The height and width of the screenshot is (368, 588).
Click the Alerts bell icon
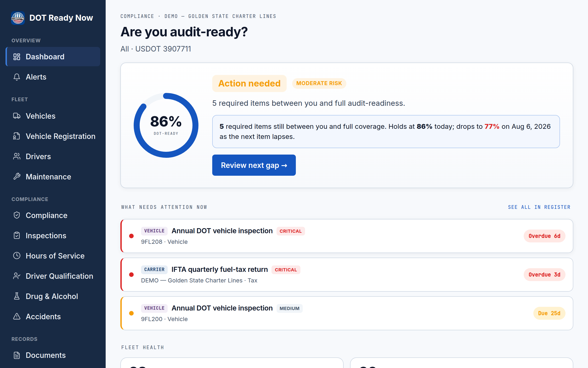(x=17, y=77)
